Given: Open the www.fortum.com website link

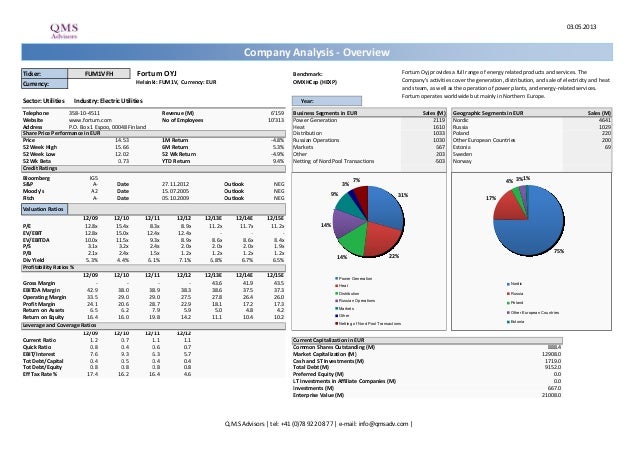Looking at the screenshot, I should tap(90, 120).
